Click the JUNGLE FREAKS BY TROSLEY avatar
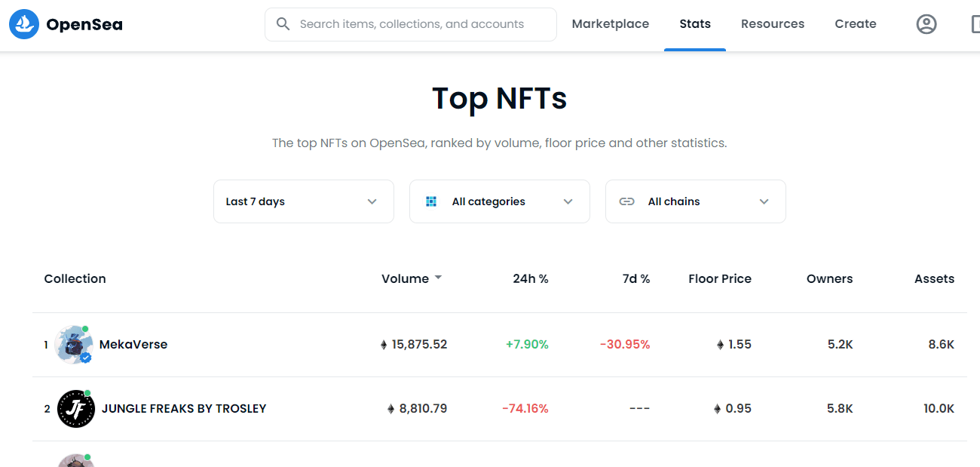Viewport: 980px width, 467px height. tap(76, 409)
